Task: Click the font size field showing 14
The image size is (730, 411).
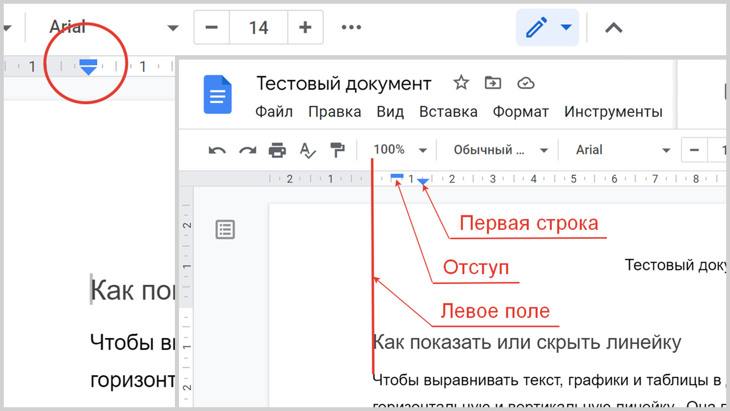Action: (258, 27)
